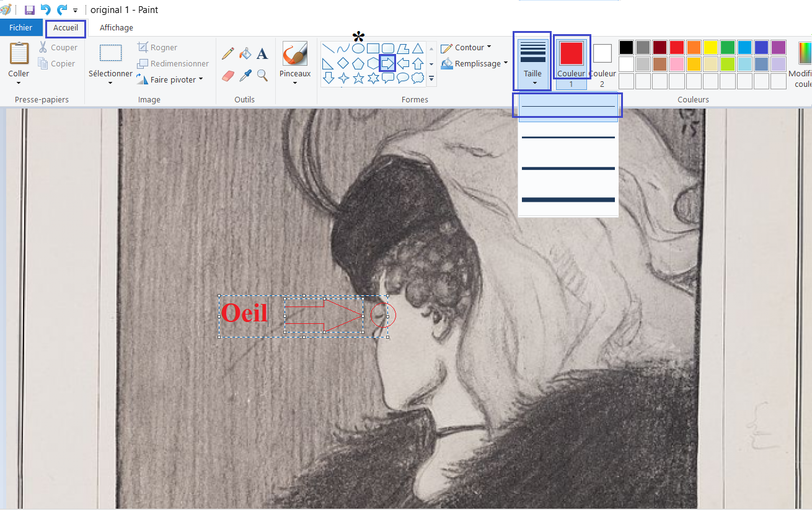Image resolution: width=812 pixels, height=510 pixels.
Task: Choose the Diamond shape
Action: pos(343,63)
